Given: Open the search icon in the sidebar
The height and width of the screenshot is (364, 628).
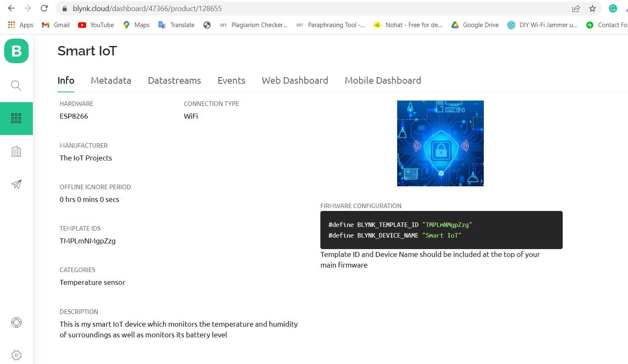Looking at the screenshot, I should click(x=16, y=85).
